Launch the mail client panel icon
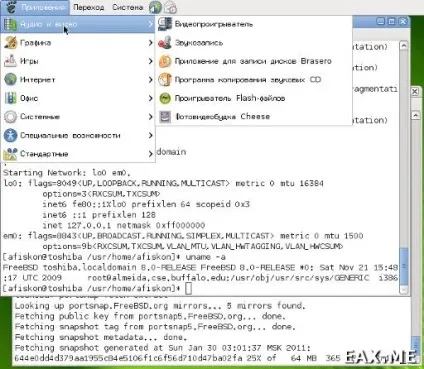Image resolution: width=424 pixels, height=369 pixels. click(170, 7)
